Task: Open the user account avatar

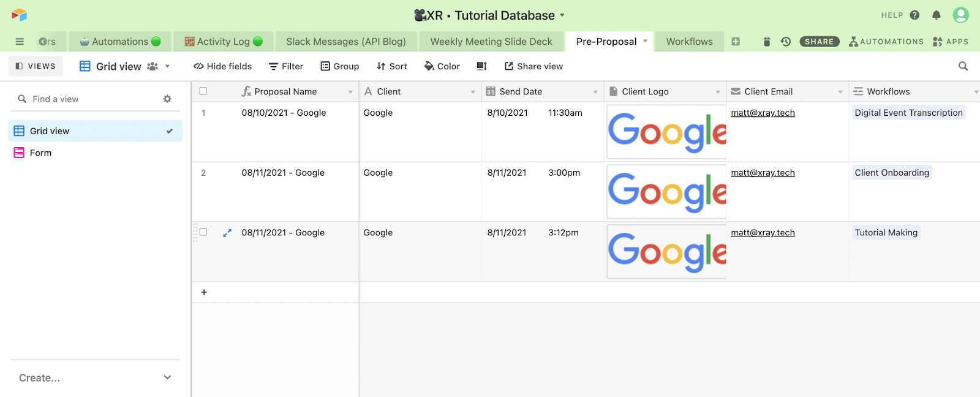Action: point(961,15)
